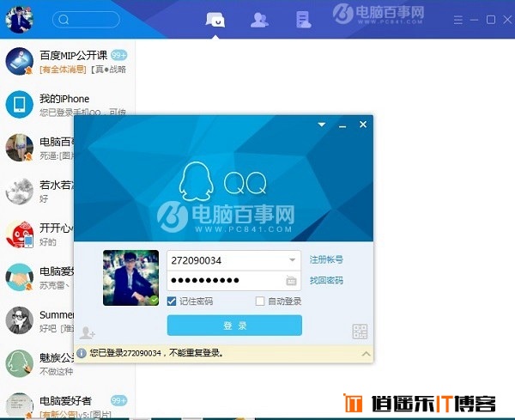Click the 有全体消息 notice text

[x=63, y=70]
